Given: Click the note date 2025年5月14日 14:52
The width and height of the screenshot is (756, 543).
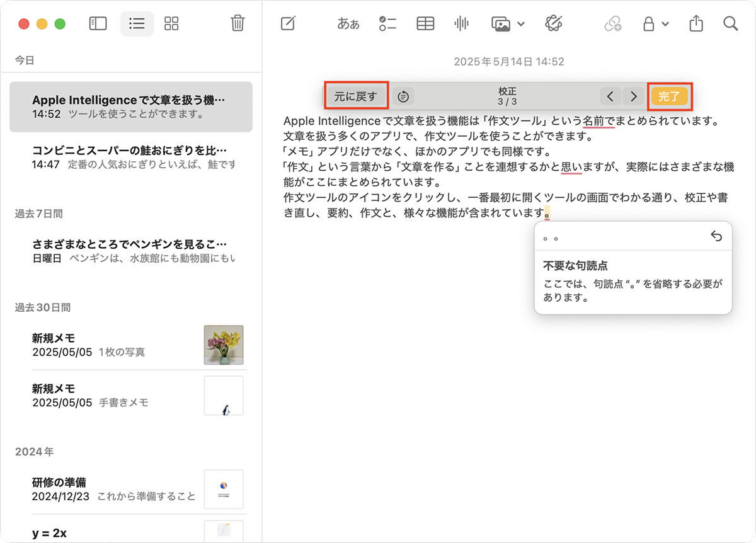Looking at the screenshot, I should click(x=509, y=62).
